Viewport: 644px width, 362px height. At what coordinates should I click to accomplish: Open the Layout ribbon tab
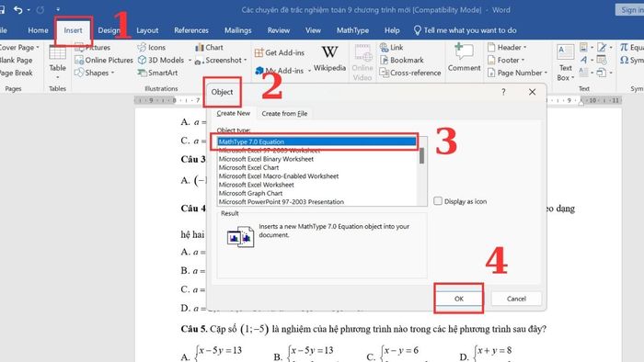[147, 30]
